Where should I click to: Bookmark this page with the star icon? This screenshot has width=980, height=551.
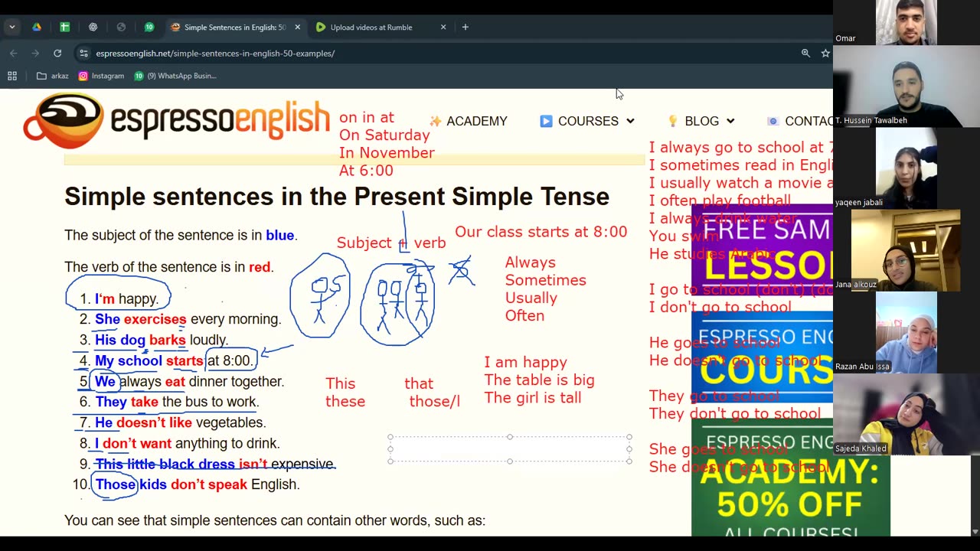[x=825, y=53]
